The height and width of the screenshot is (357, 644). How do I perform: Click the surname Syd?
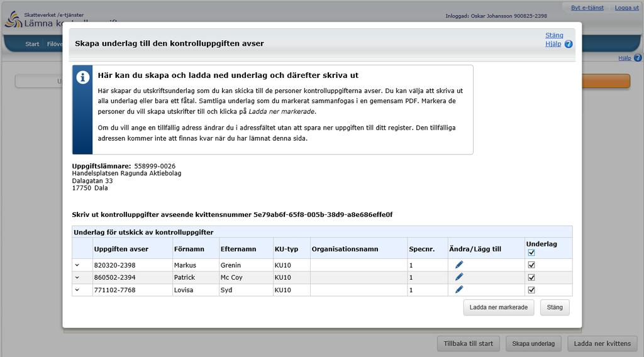[x=226, y=290]
